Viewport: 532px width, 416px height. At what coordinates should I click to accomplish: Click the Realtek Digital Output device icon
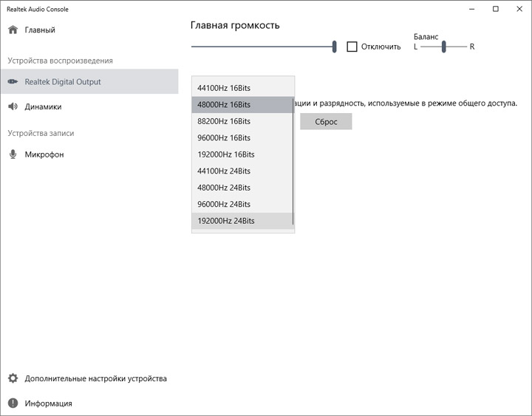click(x=13, y=82)
